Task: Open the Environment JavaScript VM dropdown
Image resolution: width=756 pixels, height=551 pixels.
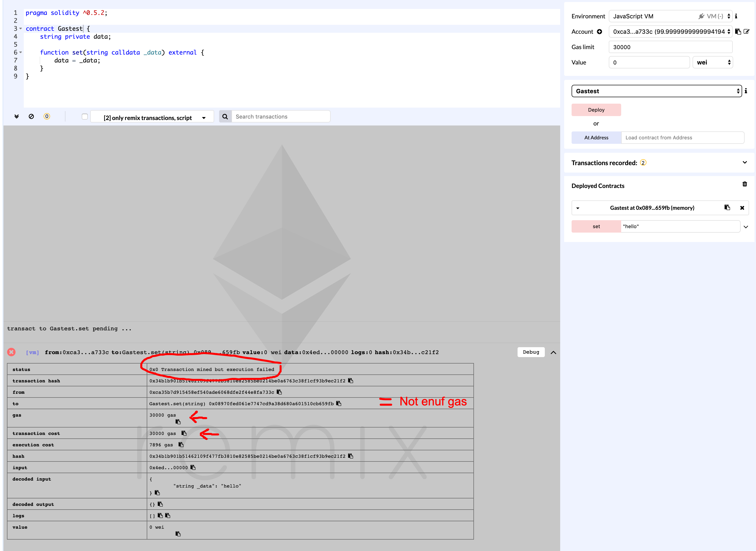Action: click(670, 16)
